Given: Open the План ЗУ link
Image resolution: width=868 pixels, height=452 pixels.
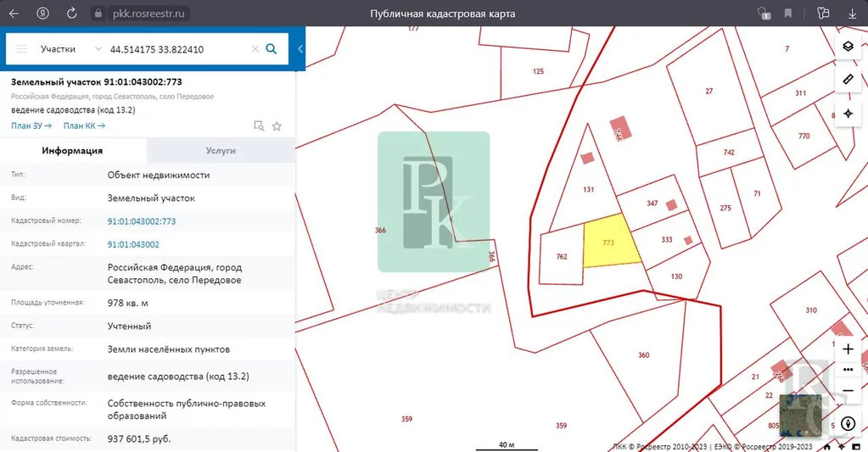Looking at the screenshot, I should 31,126.
